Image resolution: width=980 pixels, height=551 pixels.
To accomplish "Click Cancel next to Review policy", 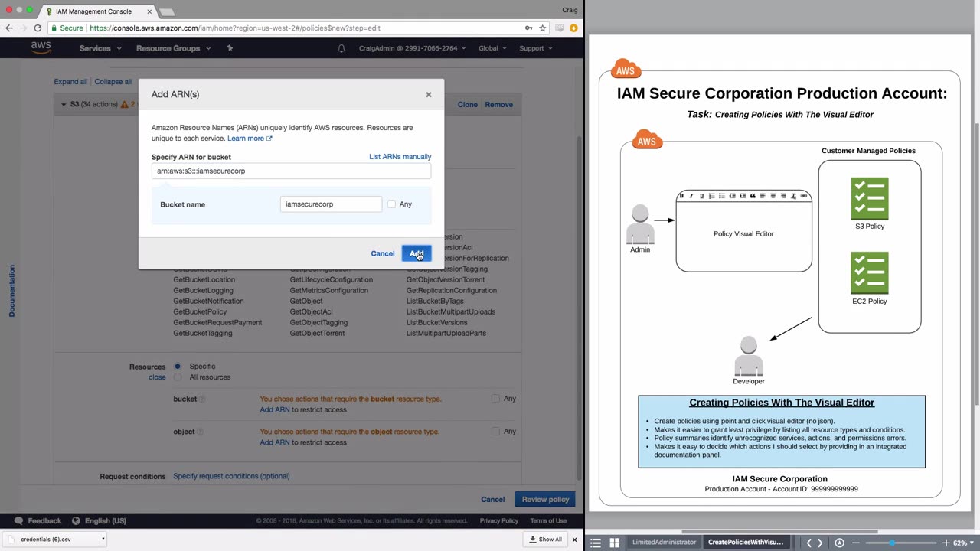I will pos(493,500).
